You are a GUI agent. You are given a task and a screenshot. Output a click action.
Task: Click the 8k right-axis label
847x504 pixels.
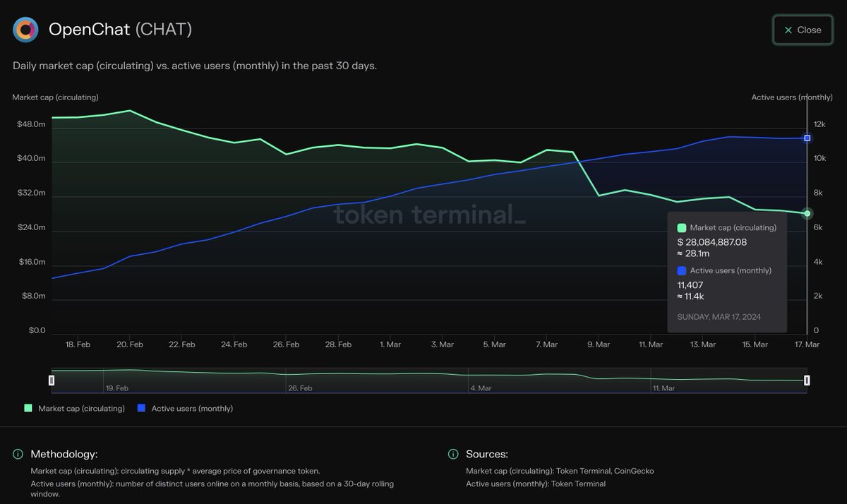tap(818, 193)
